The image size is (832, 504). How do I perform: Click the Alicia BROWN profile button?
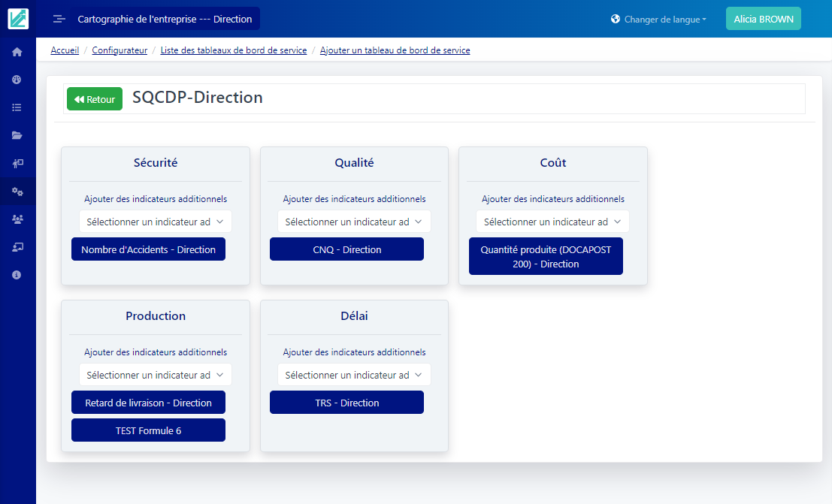(x=763, y=17)
